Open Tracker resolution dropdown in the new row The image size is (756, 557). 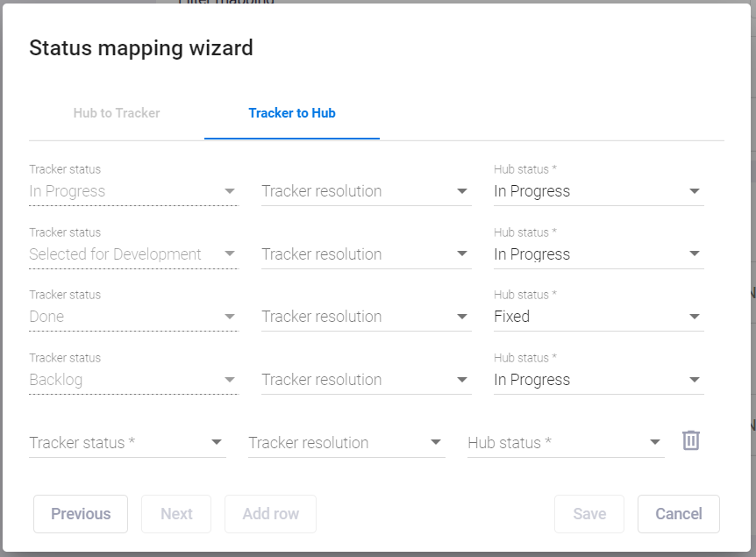point(346,443)
